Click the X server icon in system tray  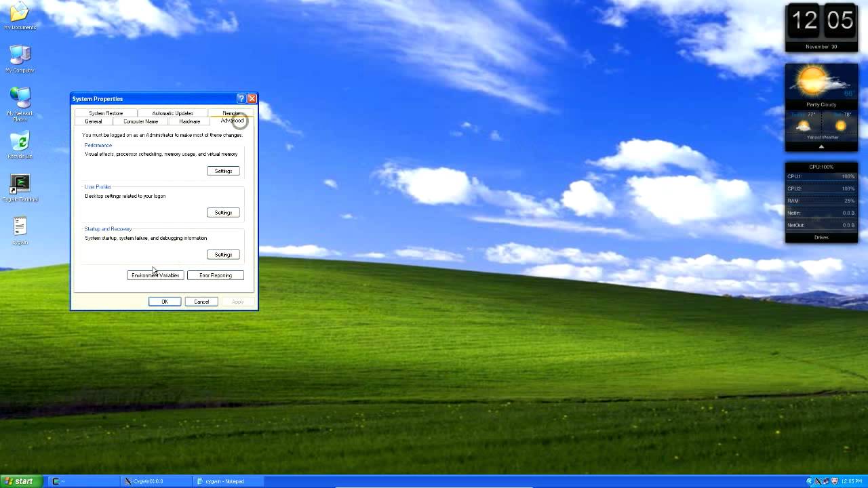coord(818,481)
